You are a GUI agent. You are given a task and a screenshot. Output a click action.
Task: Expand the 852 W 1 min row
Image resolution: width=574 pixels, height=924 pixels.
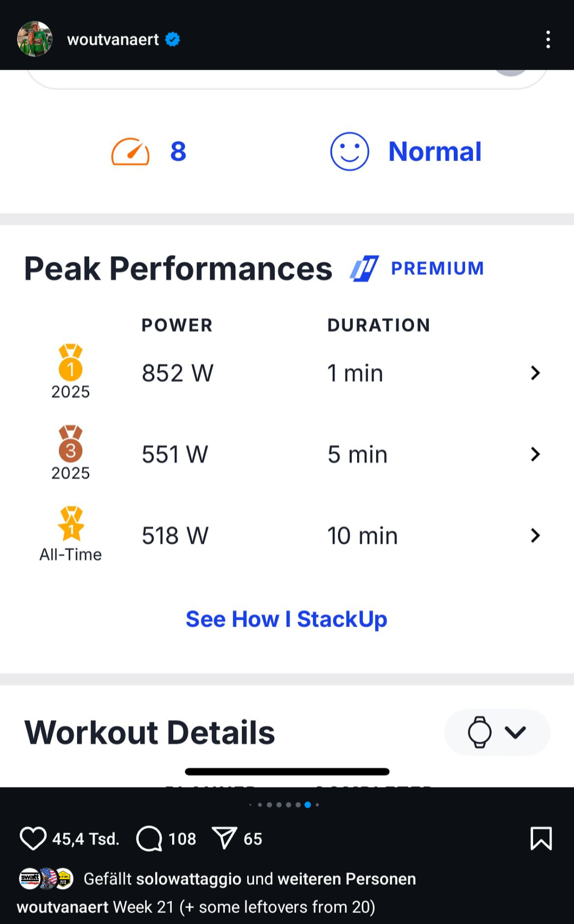(x=535, y=373)
